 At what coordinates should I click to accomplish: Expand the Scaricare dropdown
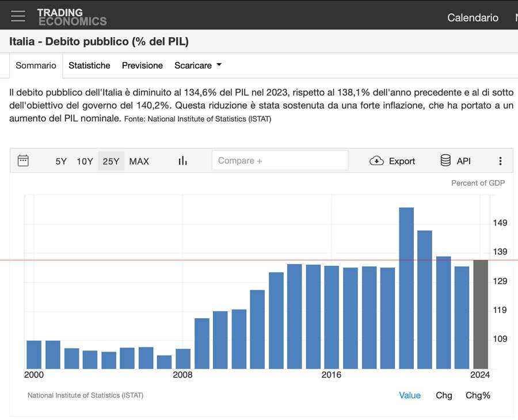(x=198, y=66)
